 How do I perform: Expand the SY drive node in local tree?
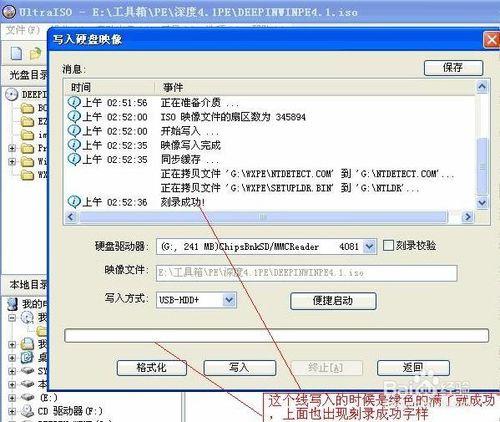(12, 371)
